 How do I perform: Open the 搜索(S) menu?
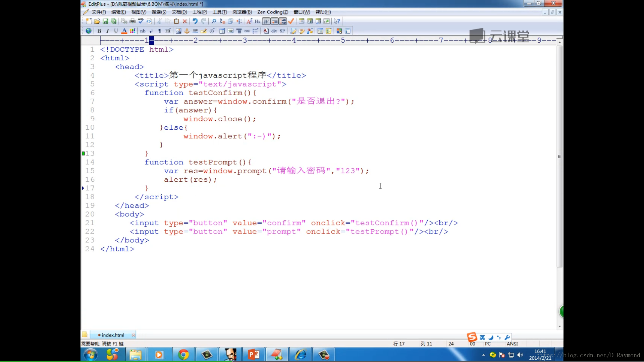coord(159,12)
